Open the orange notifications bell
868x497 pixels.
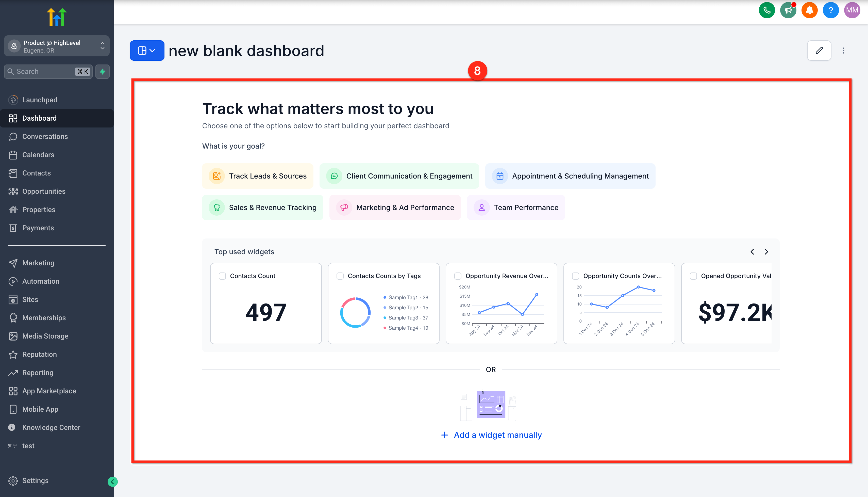pyautogui.click(x=809, y=10)
